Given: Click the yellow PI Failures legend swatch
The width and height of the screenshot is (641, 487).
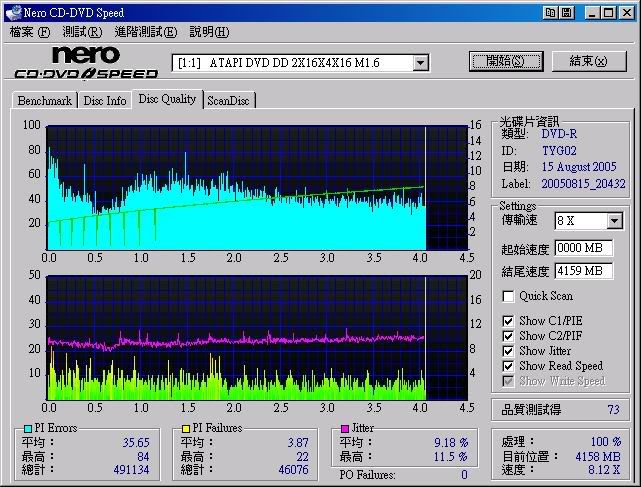Looking at the screenshot, I should 186,429.
